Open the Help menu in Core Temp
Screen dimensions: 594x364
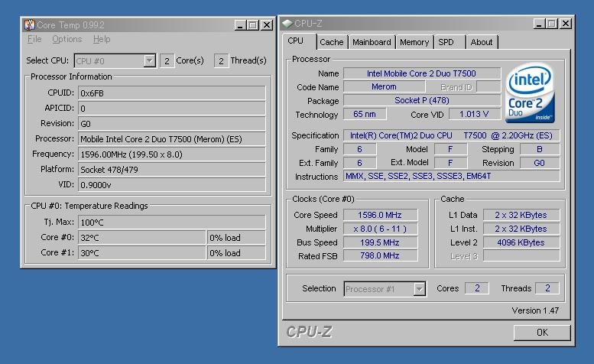(x=102, y=39)
